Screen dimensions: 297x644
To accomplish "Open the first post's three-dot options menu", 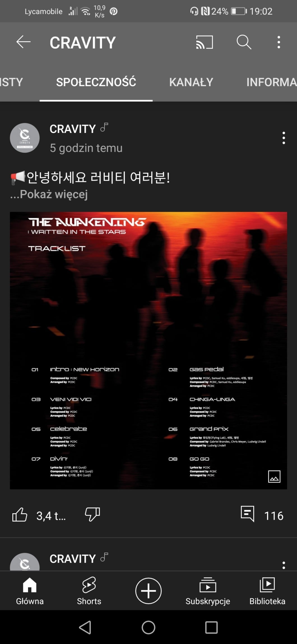I will (x=284, y=138).
